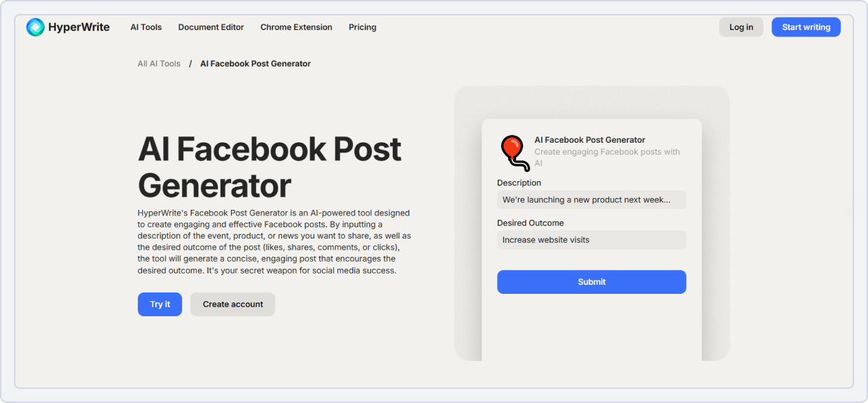Go to the Chrome Extension page
Viewport: 868px width, 403px height.
296,27
